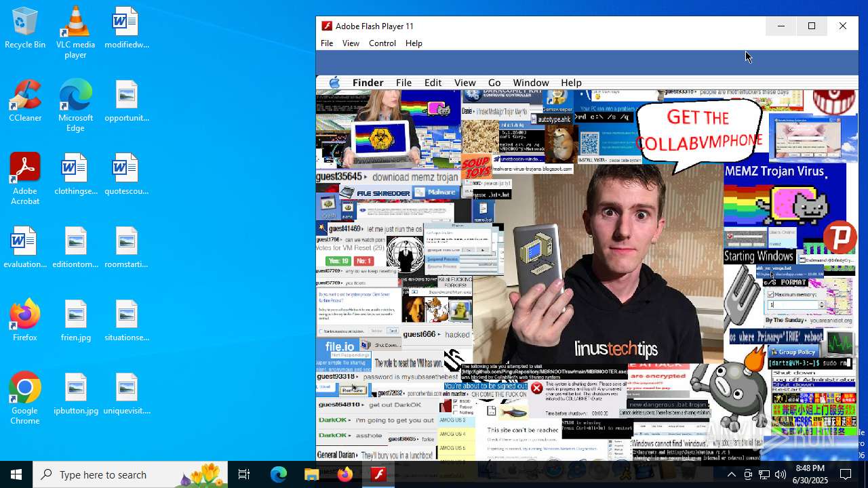
Task: Select the frien.jpg file icon
Action: [x=75, y=321]
